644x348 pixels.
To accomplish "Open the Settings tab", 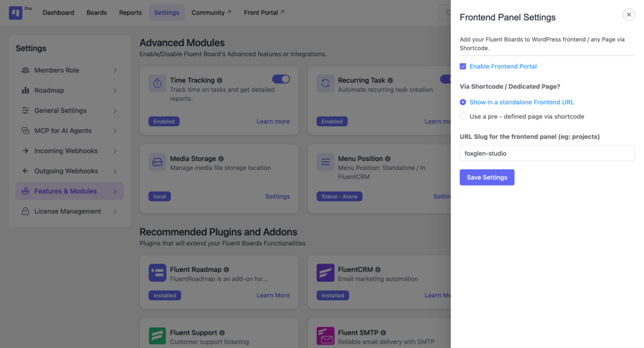I will point(166,13).
